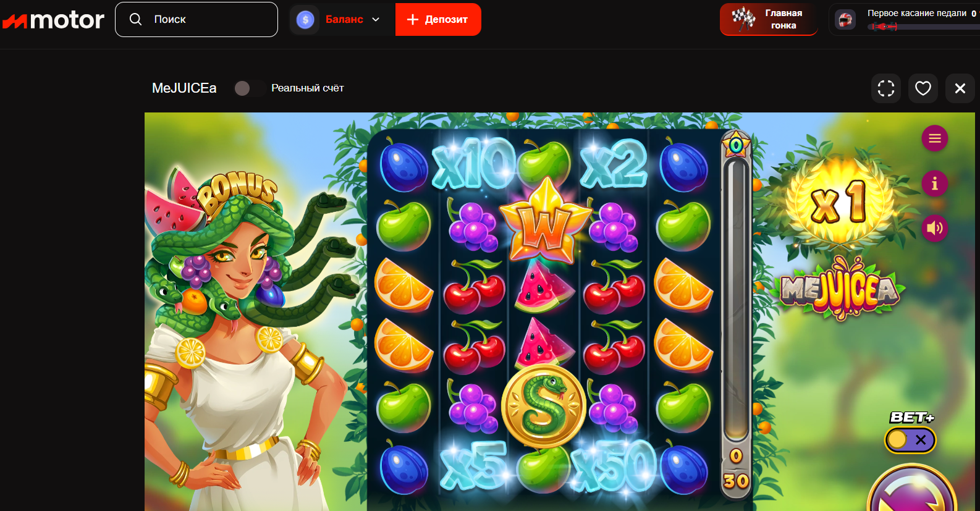Click the balance currency coin icon

305,20
